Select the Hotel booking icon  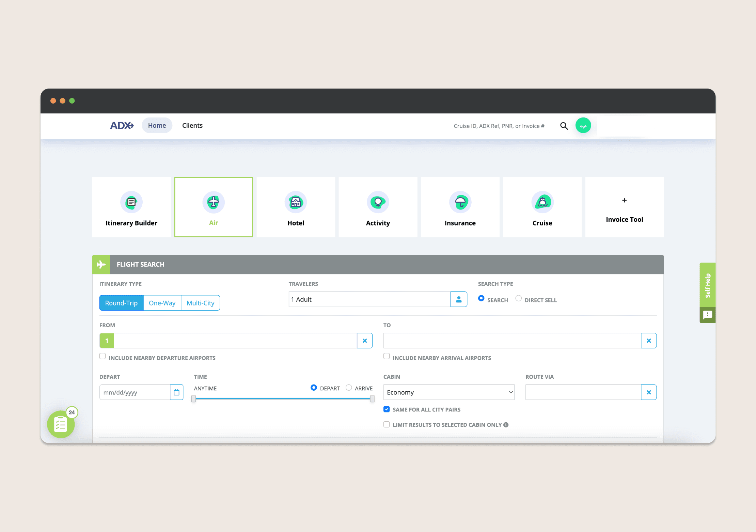pos(296,202)
